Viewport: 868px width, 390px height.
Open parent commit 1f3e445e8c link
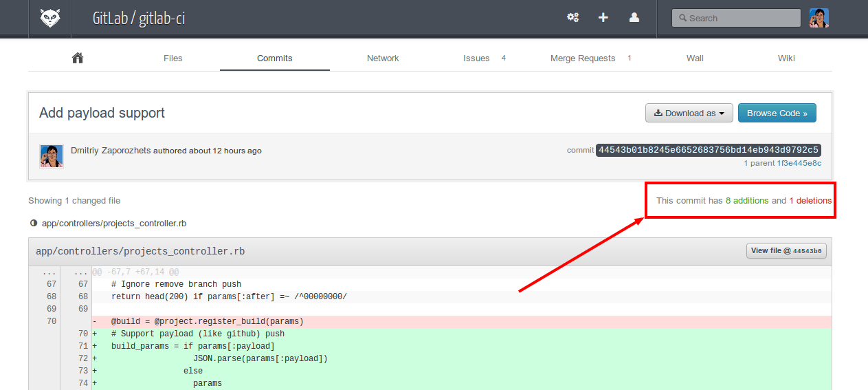coord(799,164)
